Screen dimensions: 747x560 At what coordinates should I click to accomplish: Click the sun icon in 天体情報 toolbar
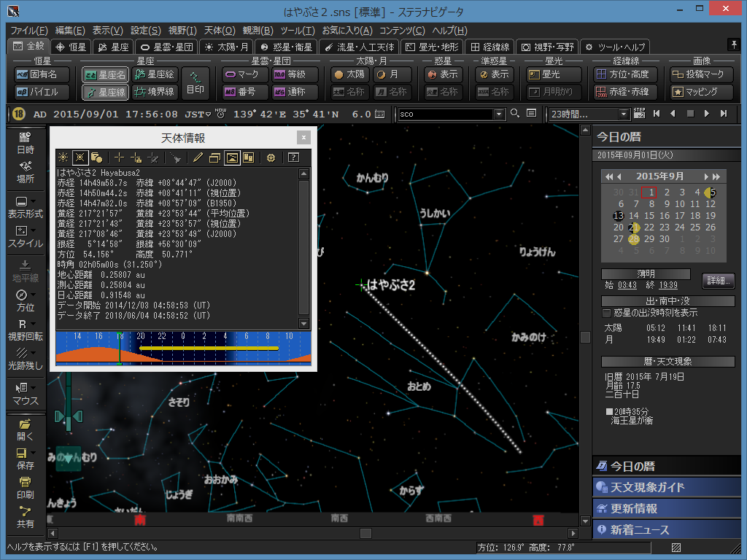pos(63,157)
